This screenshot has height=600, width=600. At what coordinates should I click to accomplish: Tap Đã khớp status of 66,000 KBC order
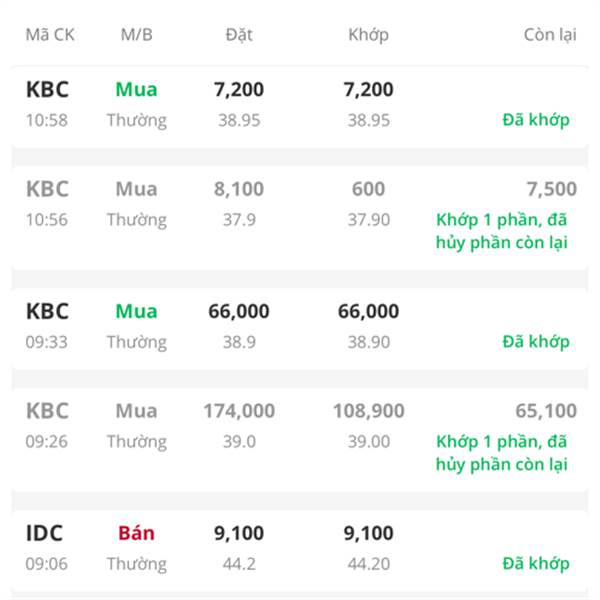tap(536, 341)
